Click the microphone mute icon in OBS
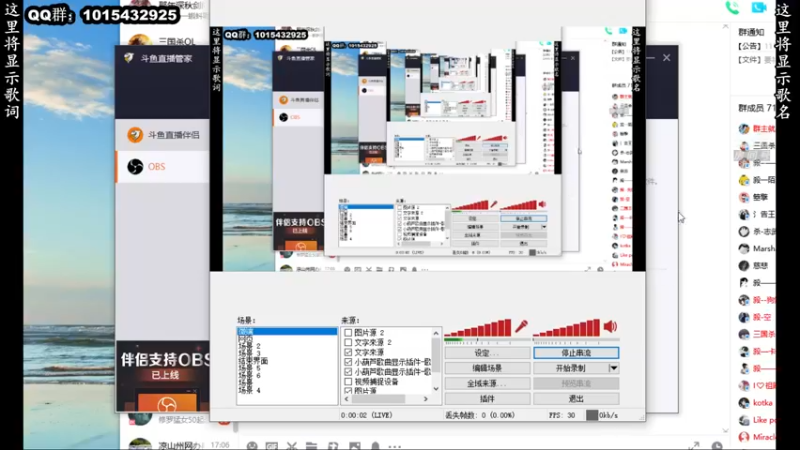Image resolution: width=800 pixels, height=450 pixels. click(521, 326)
